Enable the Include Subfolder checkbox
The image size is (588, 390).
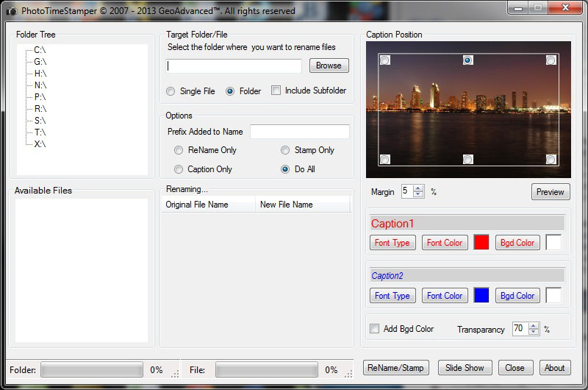[x=276, y=91]
